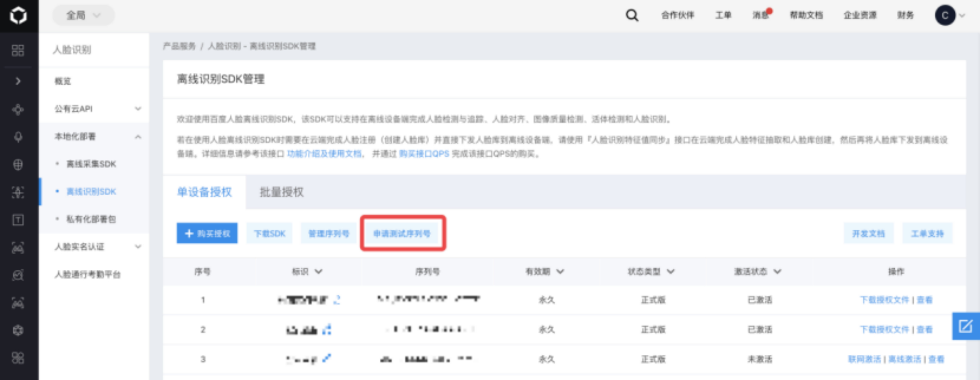Open 帮助文档 in top navigation
980x380 pixels.
coord(806,15)
